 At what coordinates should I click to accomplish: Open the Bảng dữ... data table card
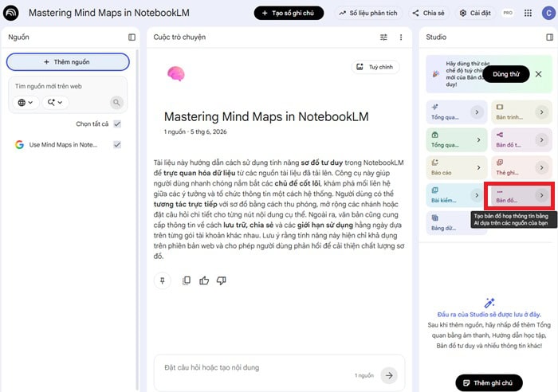click(x=457, y=223)
